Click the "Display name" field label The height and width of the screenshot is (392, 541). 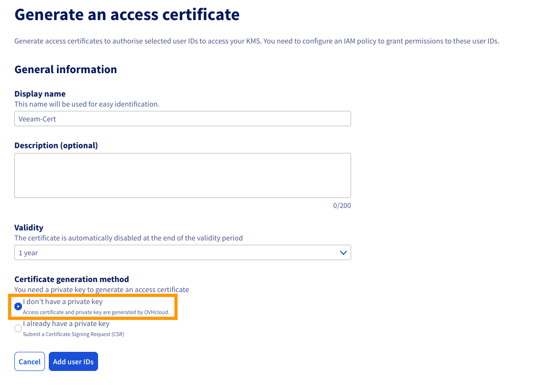40,94
